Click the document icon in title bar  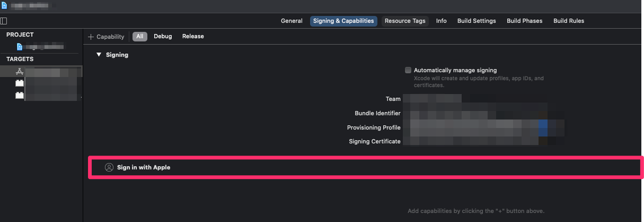(x=4, y=6)
